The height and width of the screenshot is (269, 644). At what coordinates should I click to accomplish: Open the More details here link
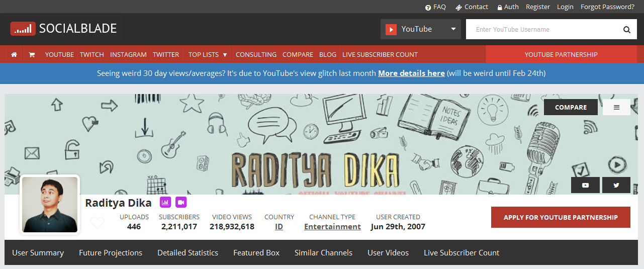pyautogui.click(x=411, y=73)
